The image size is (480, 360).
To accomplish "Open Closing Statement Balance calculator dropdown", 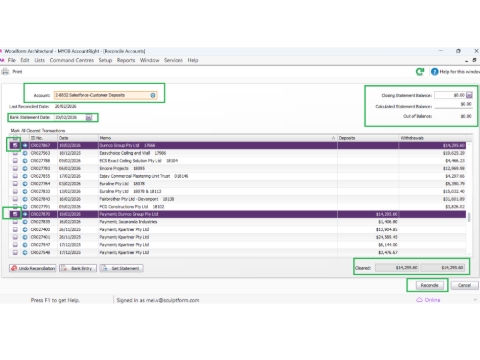I will [469, 95].
